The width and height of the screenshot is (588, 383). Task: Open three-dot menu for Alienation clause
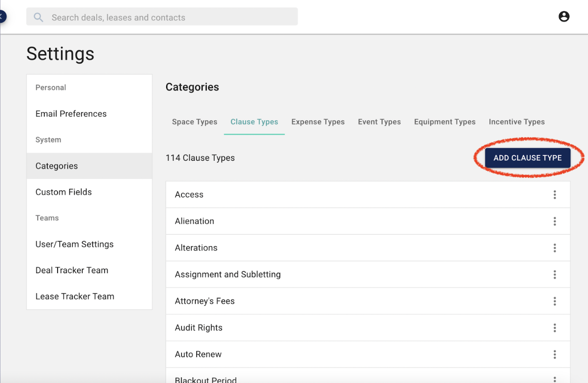(x=554, y=221)
